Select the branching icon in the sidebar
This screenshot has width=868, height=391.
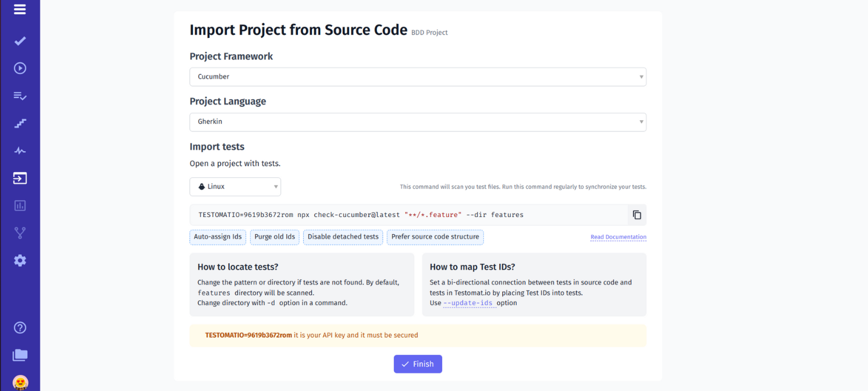tap(19, 233)
